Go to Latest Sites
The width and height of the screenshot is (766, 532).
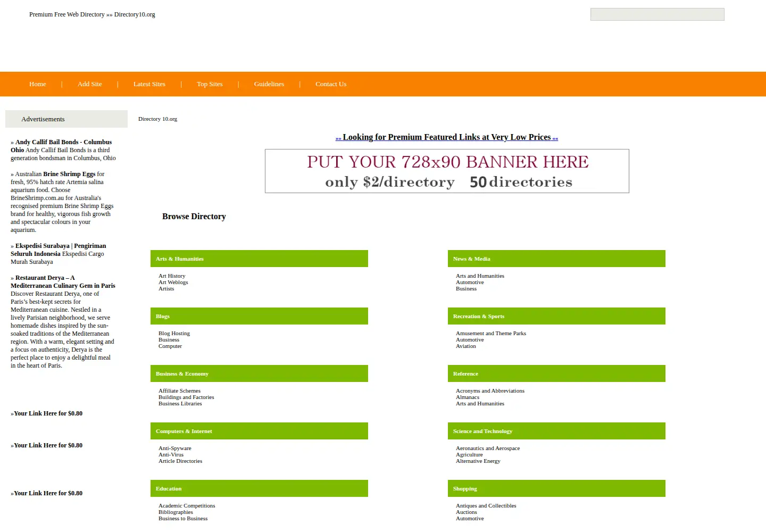[149, 84]
